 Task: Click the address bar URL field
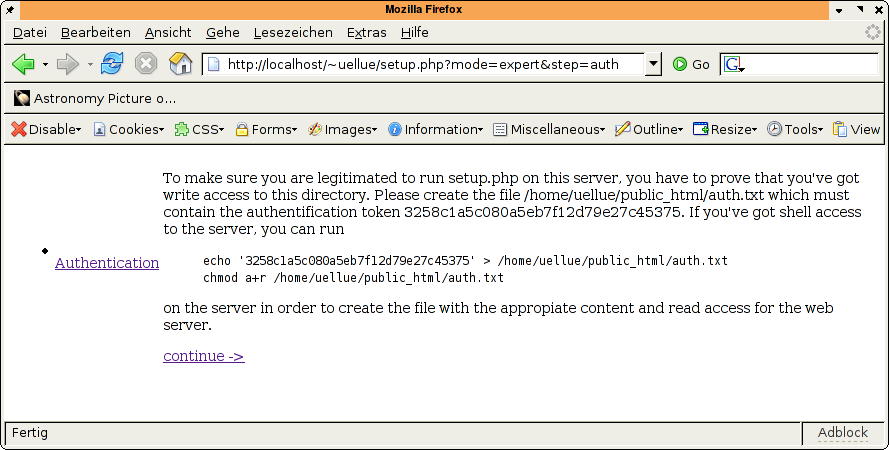(x=425, y=64)
